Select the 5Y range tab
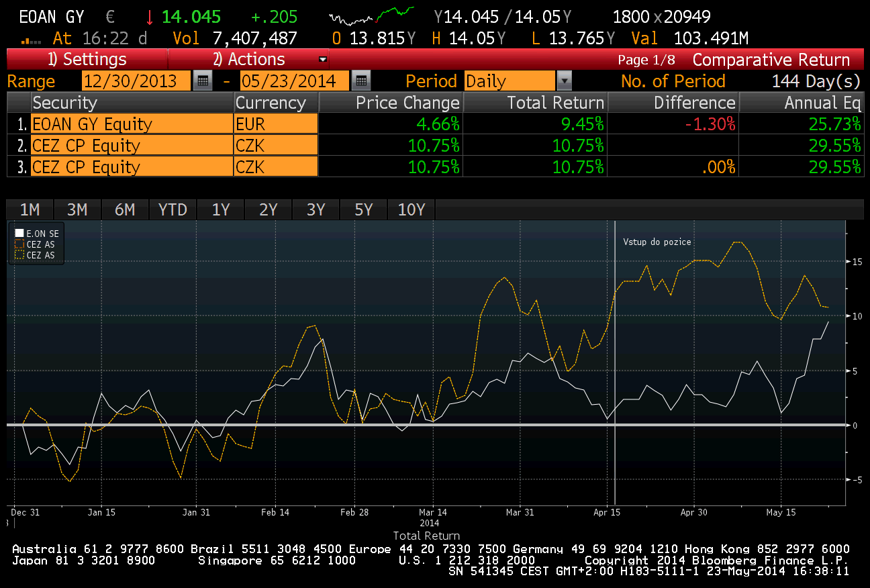 click(364, 210)
